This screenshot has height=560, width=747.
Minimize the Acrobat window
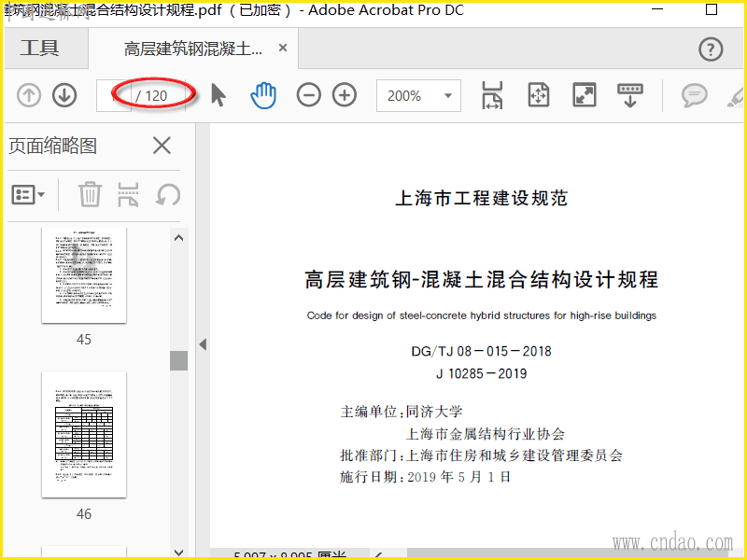coord(657,9)
